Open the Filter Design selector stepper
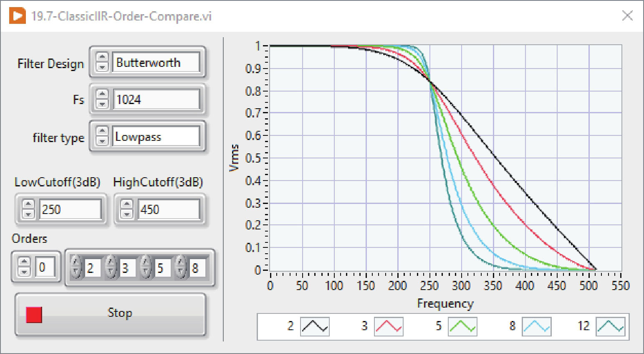 click(102, 62)
